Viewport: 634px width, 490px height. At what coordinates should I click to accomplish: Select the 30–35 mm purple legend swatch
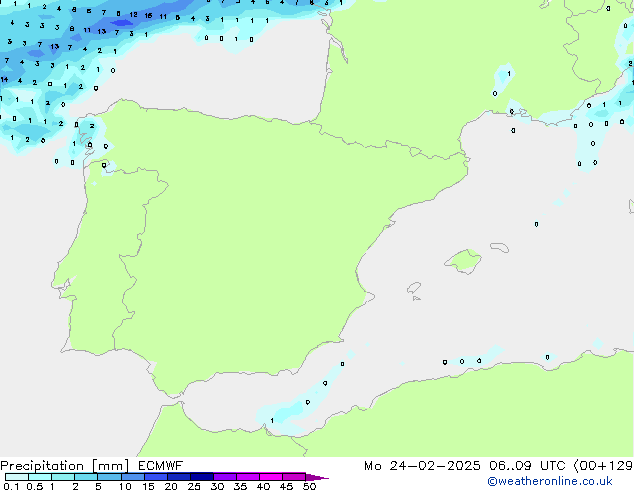click(224, 477)
